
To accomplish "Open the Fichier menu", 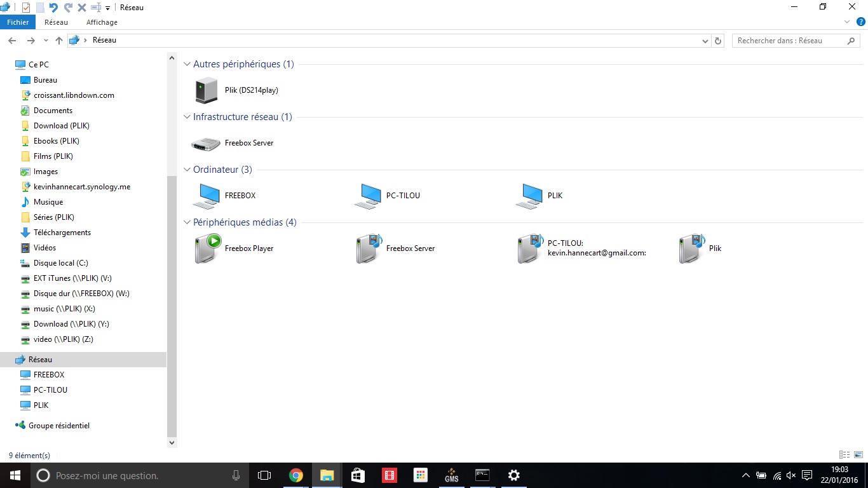I will [x=18, y=22].
